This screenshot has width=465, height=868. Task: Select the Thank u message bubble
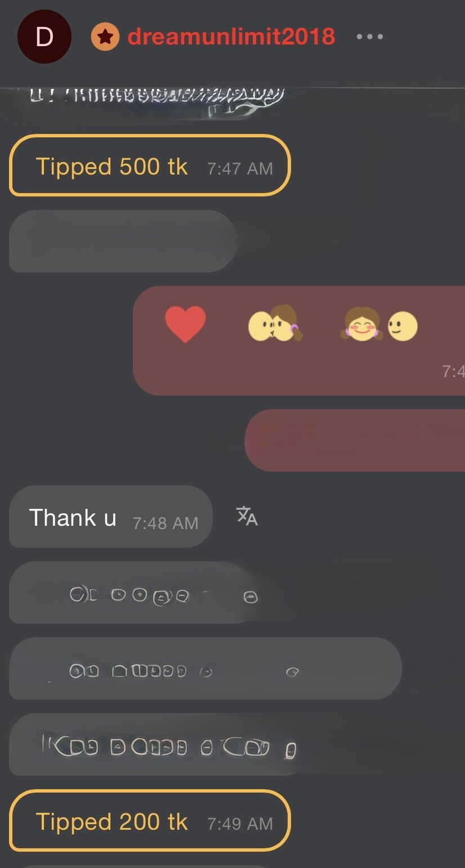tap(111, 516)
